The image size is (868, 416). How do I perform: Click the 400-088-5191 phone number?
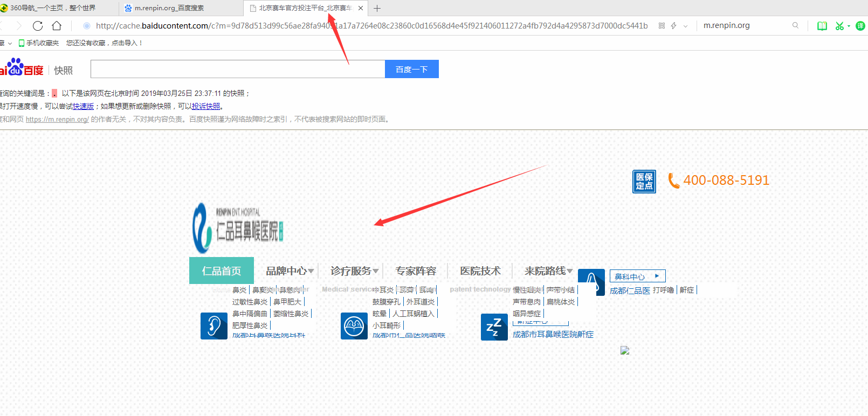click(726, 181)
